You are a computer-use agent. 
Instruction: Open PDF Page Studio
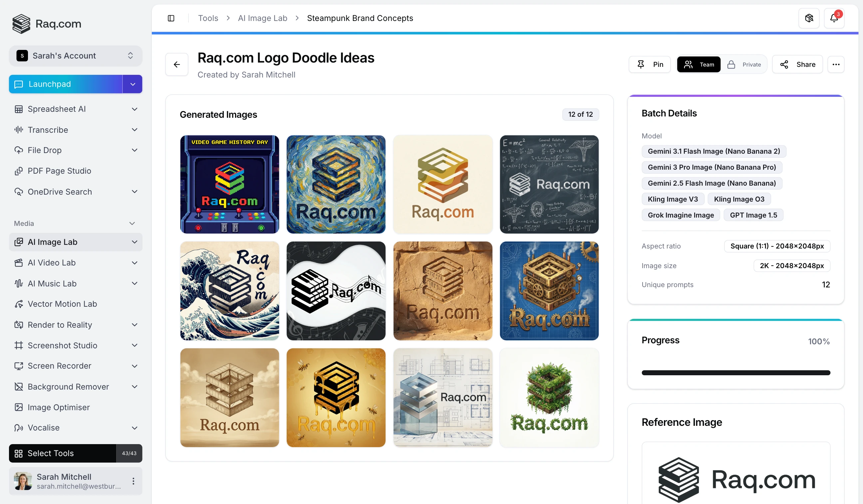click(59, 171)
